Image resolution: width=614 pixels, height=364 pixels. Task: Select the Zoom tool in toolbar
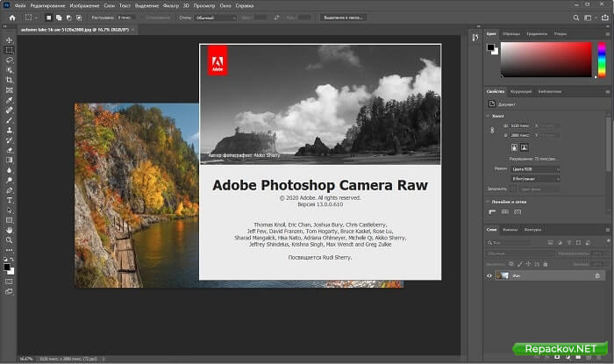(x=10, y=239)
